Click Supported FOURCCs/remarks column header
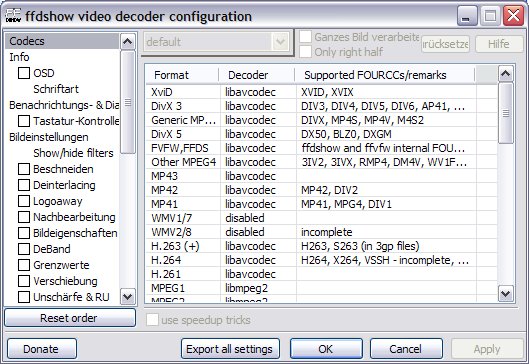The width and height of the screenshot is (529, 364). 385,75
